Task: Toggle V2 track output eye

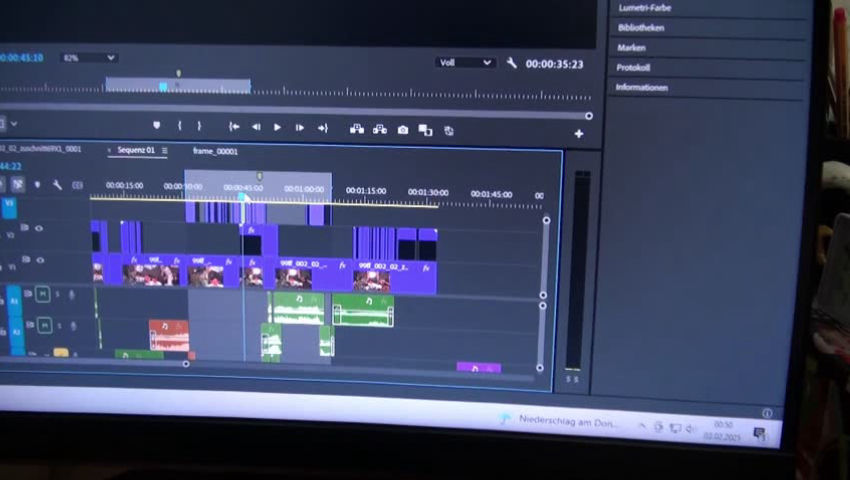Action: click(x=38, y=228)
